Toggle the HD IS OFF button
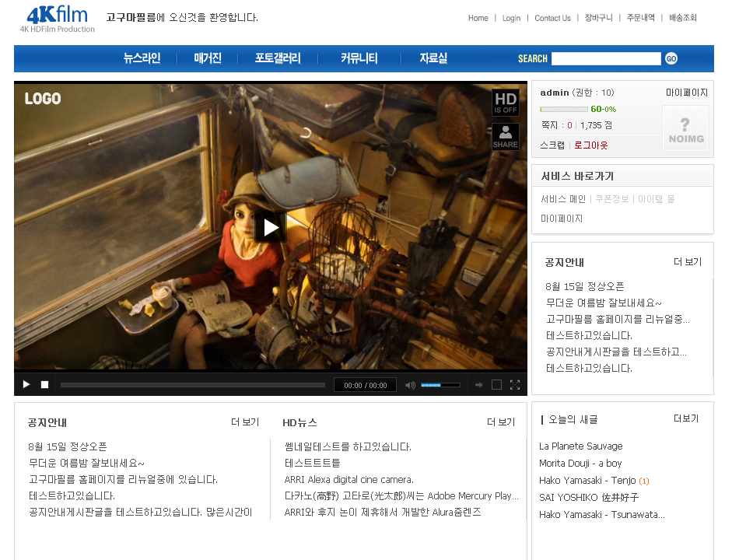 [505, 103]
